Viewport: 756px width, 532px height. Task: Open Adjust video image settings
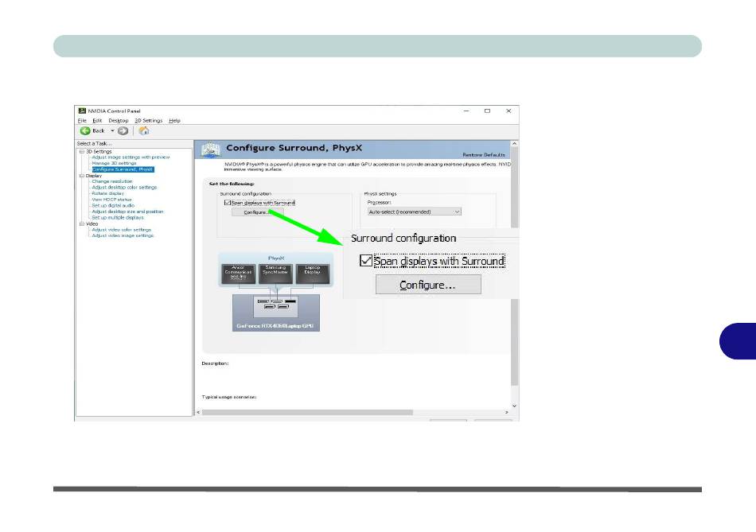123,235
